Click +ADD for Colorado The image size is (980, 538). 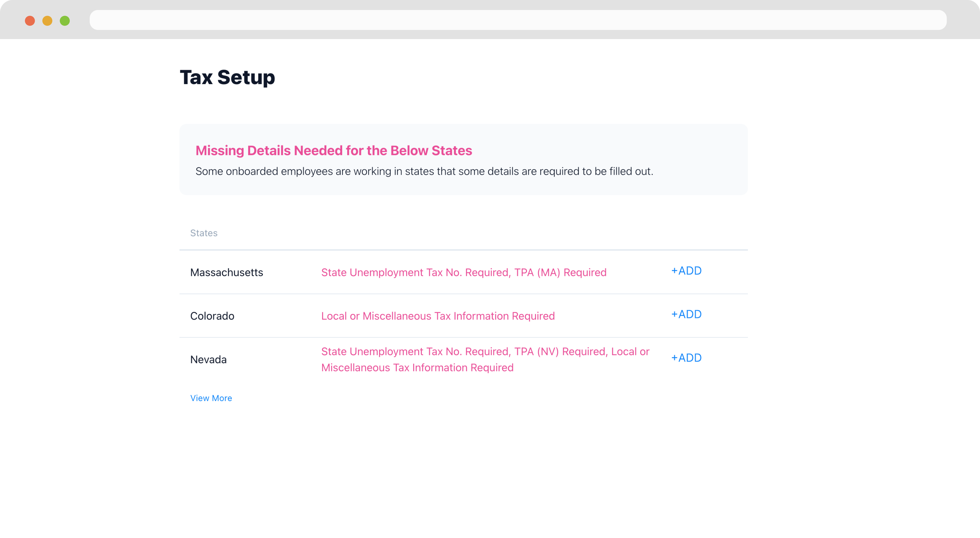[686, 314]
